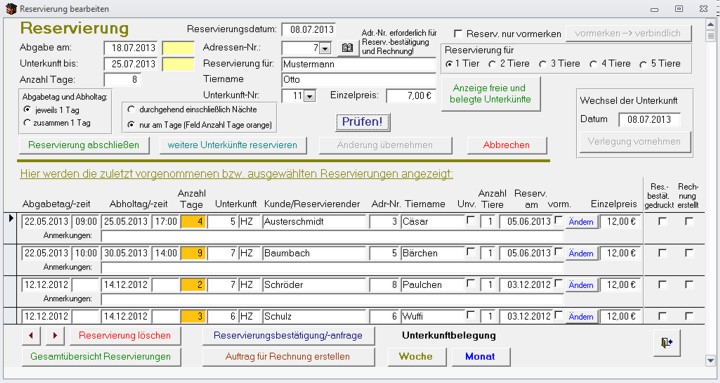The width and height of the screenshot is (720, 383).
Task: Click customer name 'Schulz' cell
Action: point(315,316)
